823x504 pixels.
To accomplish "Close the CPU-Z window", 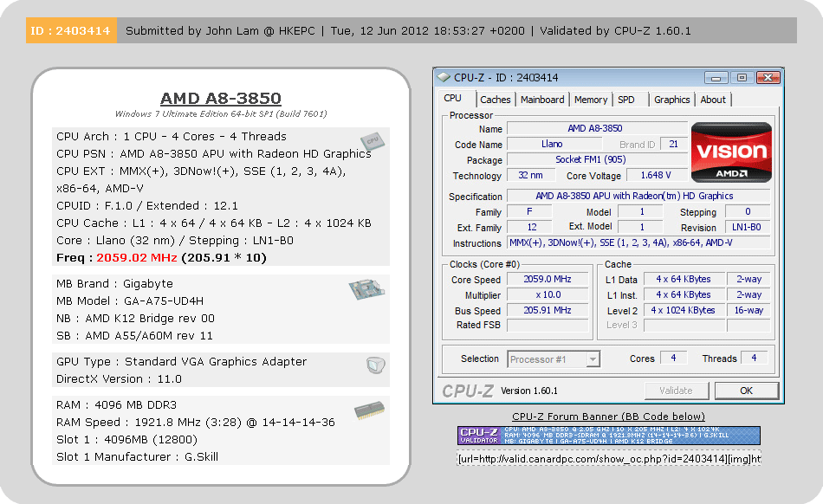I will (x=768, y=78).
